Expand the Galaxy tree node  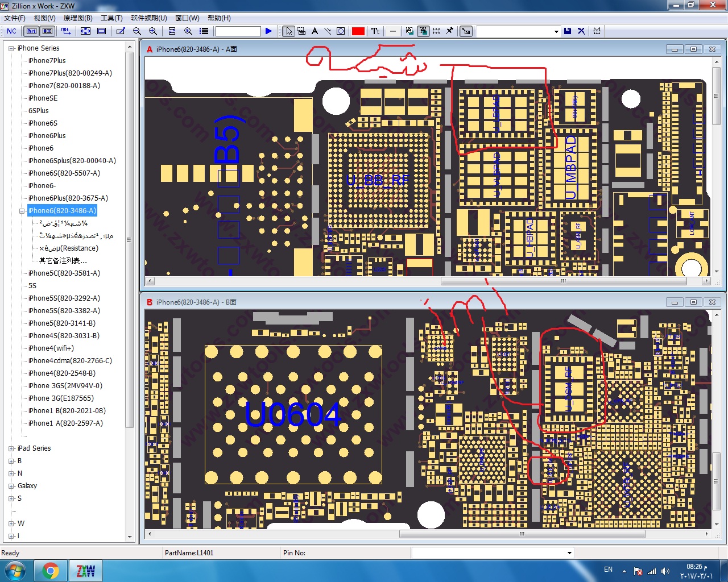(11, 486)
